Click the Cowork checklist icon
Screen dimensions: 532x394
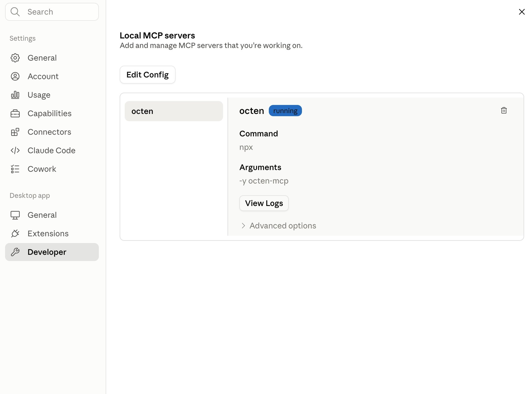point(15,169)
